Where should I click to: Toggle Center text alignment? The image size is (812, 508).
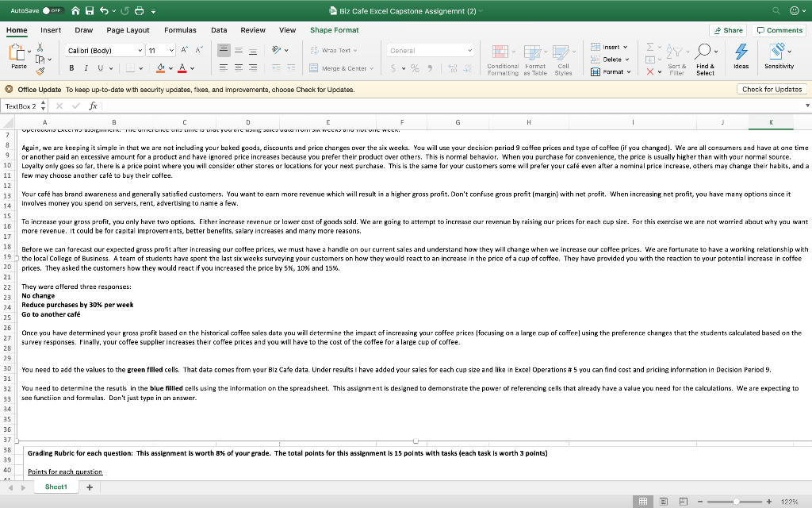[239, 68]
